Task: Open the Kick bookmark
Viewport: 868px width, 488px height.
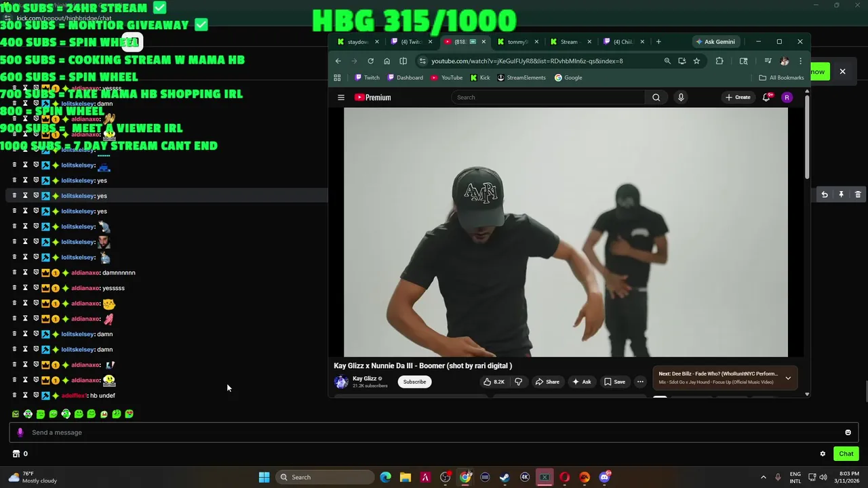Action: click(x=480, y=78)
